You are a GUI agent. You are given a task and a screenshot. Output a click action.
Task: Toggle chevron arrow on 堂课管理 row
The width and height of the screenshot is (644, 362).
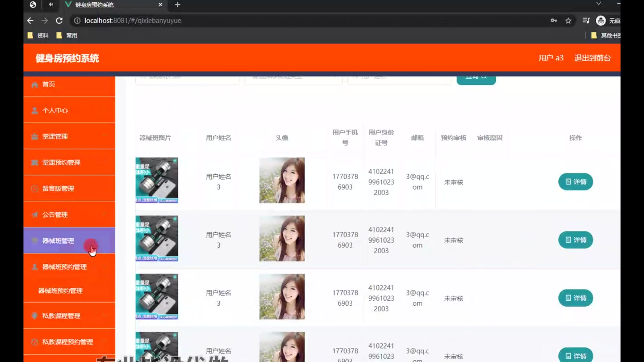tap(104, 136)
